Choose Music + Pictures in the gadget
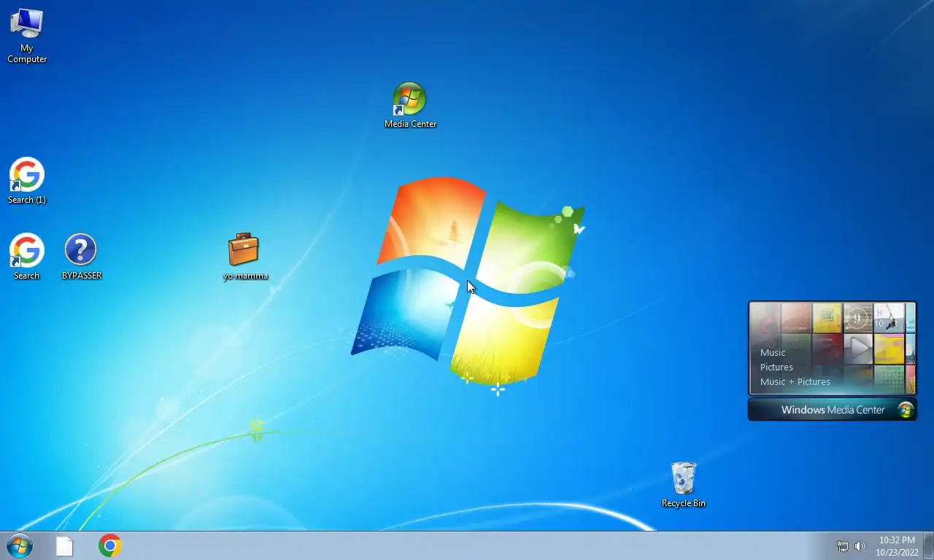The image size is (934, 560). [x=795, y=381]
